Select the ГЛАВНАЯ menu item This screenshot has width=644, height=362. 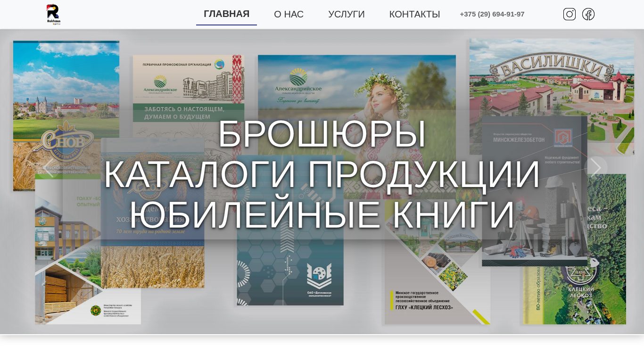click(x=226, y=14)
